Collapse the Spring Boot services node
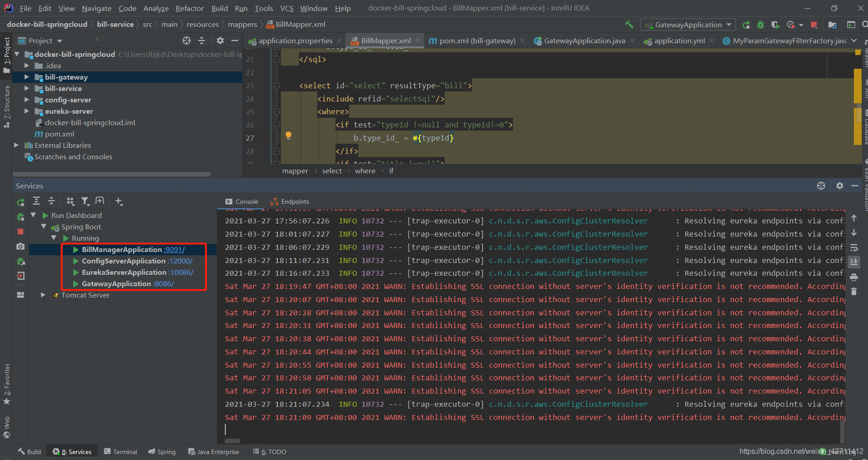Screen dimensions: 868x460 (x=44, y=227)
